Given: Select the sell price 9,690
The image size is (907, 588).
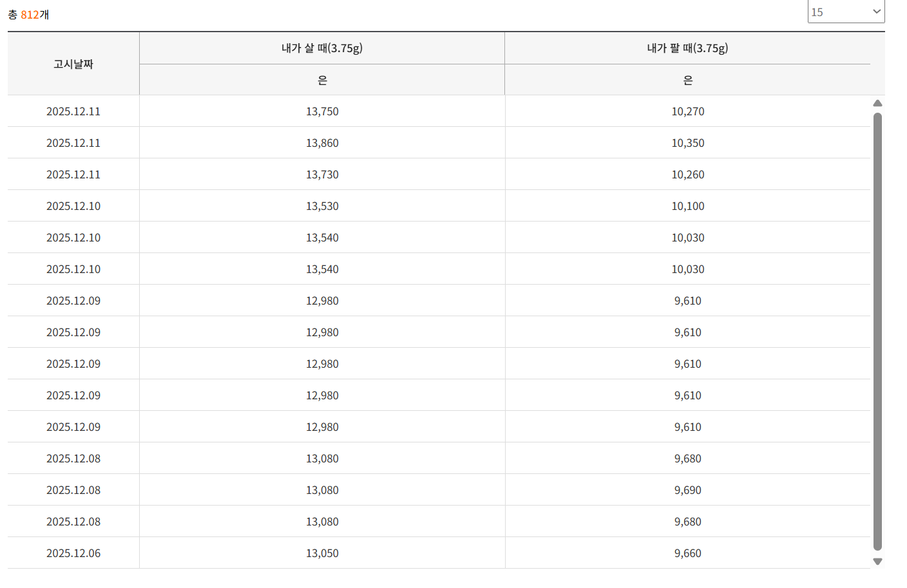Looking at the screenshot, I should (x=688, y=490).
